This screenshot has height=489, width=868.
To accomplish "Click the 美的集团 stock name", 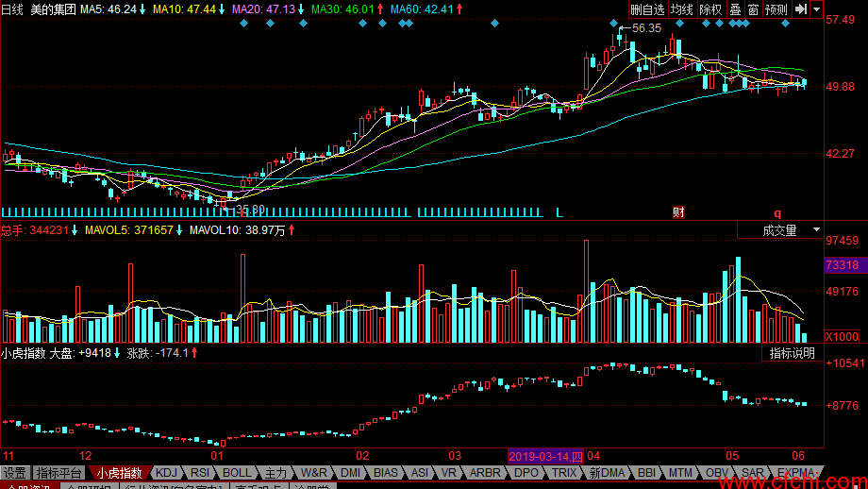I will (x=53, y=9).
